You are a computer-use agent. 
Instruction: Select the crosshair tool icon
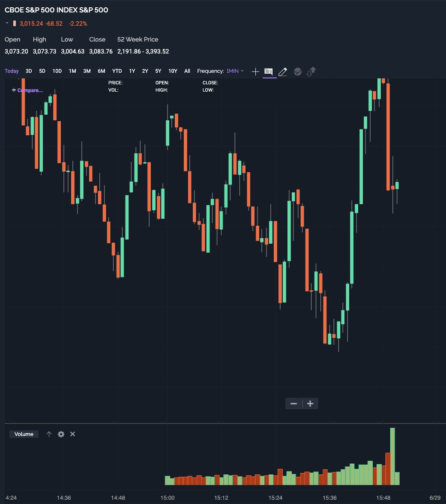point(255,72)
